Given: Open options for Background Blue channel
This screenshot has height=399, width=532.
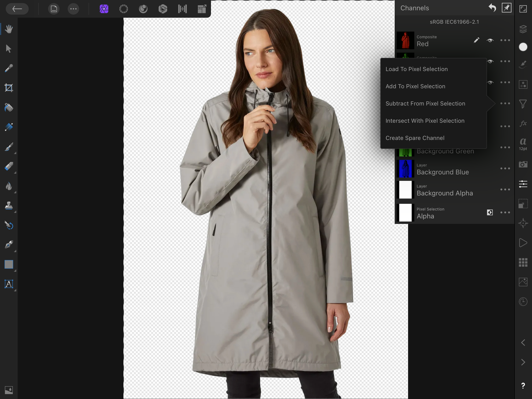Looking at the screenshot, I should [x=505, y=168].
